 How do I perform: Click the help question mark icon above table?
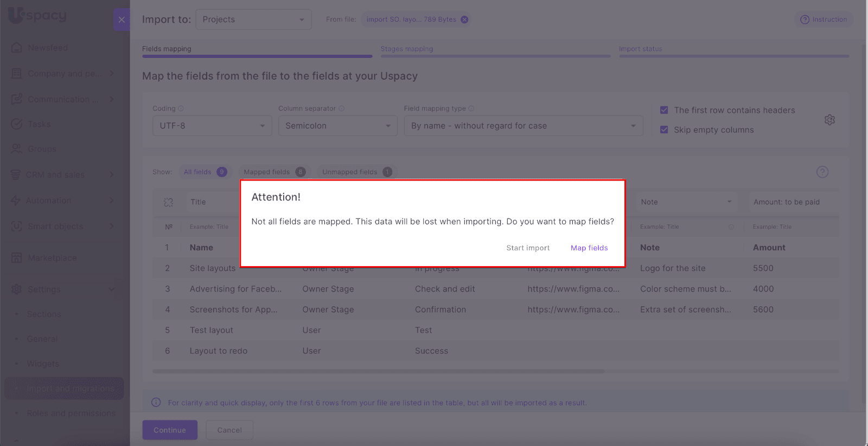(x=822, y=172)
